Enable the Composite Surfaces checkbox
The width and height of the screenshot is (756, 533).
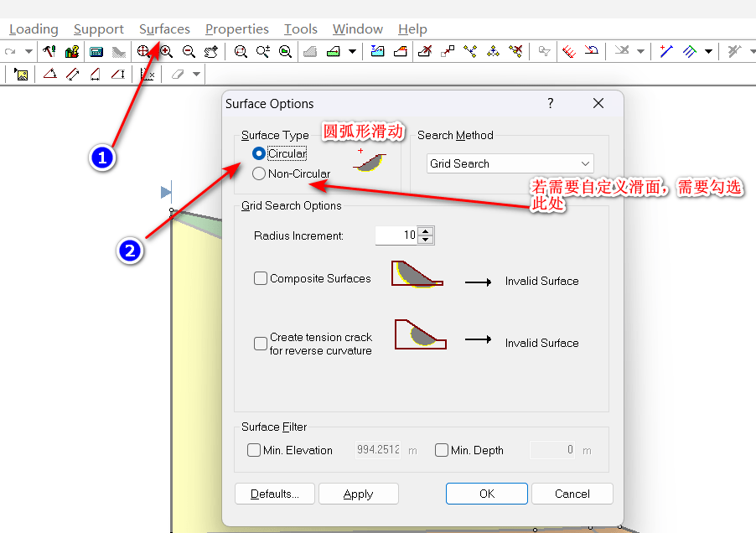click(x=261, y=278)
